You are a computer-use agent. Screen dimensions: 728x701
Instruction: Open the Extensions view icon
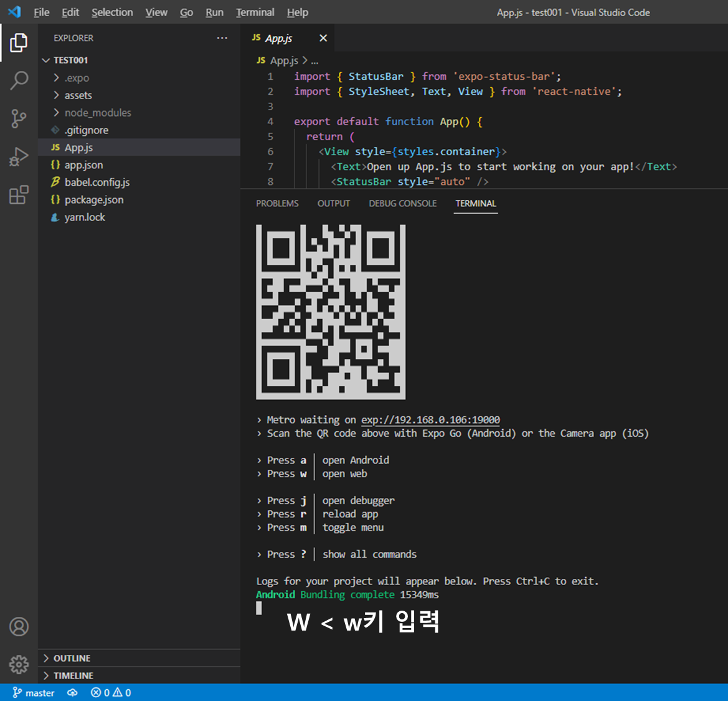point(19,194)
